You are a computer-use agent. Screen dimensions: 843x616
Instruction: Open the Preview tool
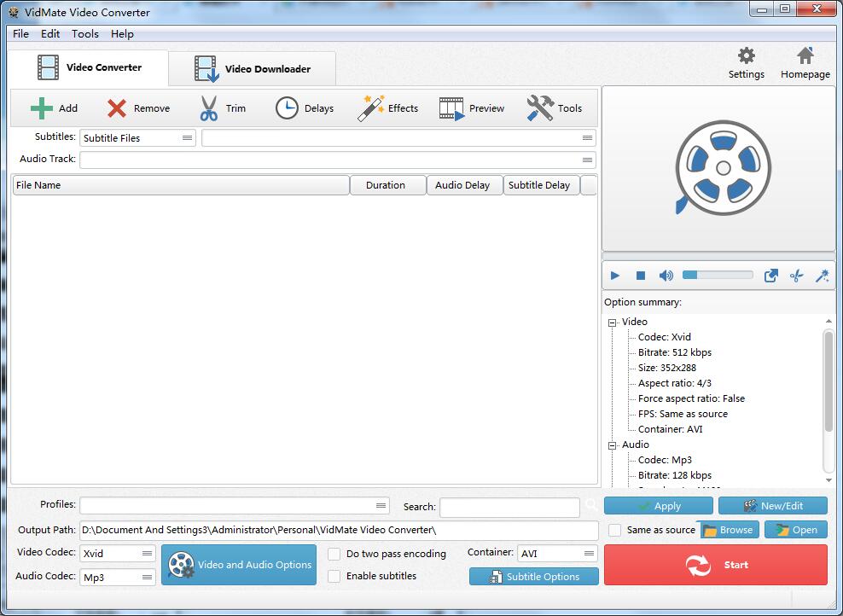(471, 108)
